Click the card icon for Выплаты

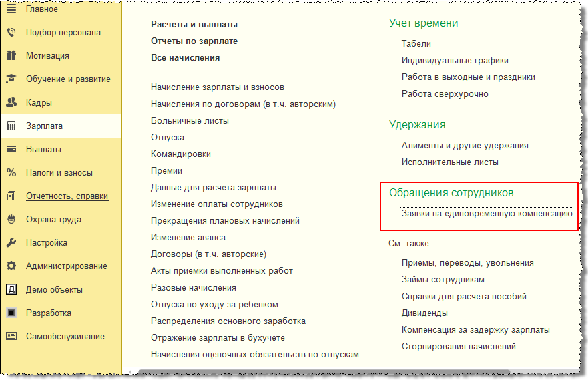[11, 150]
